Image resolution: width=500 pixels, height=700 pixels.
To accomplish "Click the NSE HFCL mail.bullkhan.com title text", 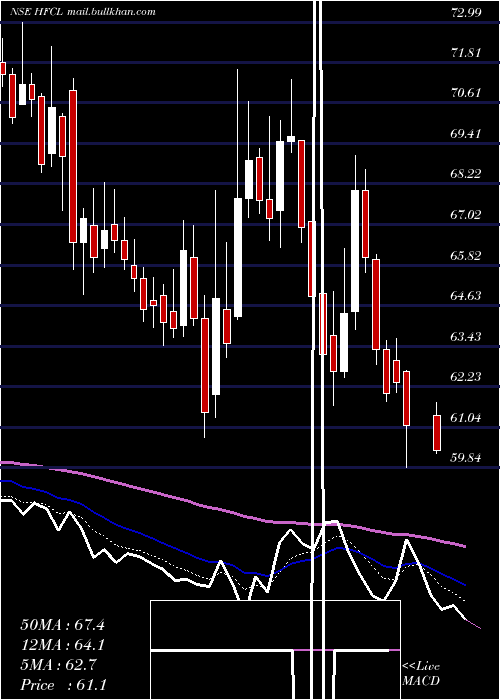I will (x=83, y=12).
